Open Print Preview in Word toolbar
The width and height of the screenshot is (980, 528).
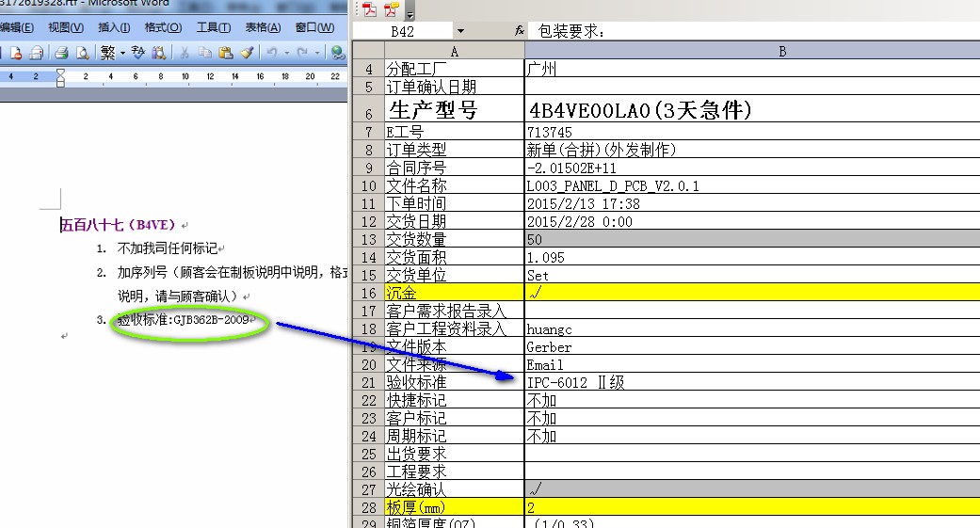coord(82,53)
